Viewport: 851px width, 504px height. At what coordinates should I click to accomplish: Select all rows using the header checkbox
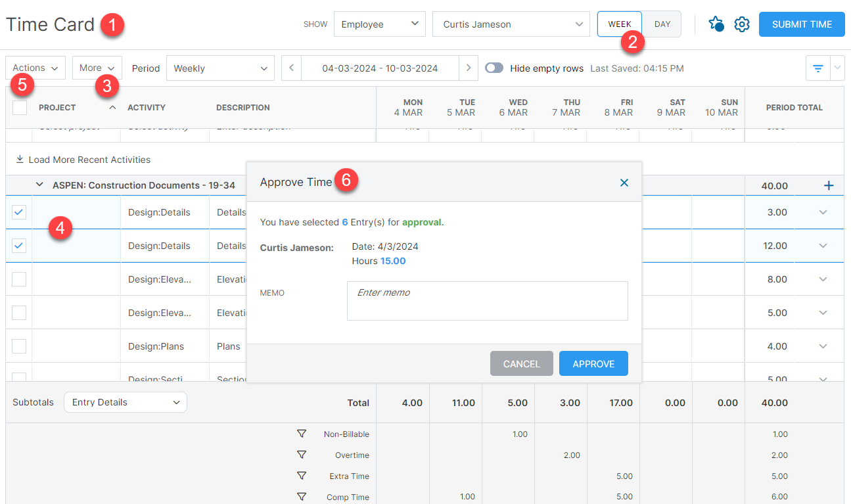click(x=19, y=107)
